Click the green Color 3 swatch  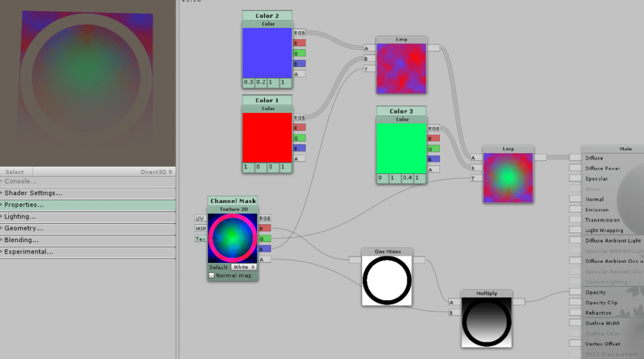pyautogui.click(x=401, y=148)
